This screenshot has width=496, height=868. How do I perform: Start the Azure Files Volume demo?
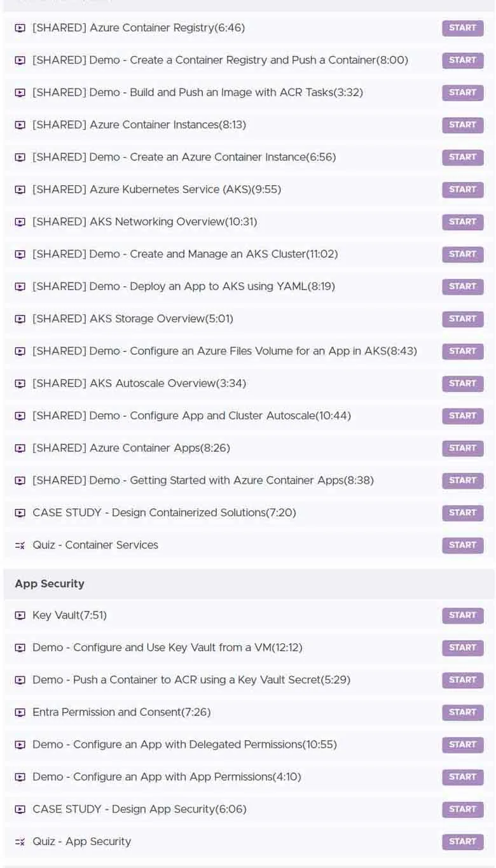point(463,351)
